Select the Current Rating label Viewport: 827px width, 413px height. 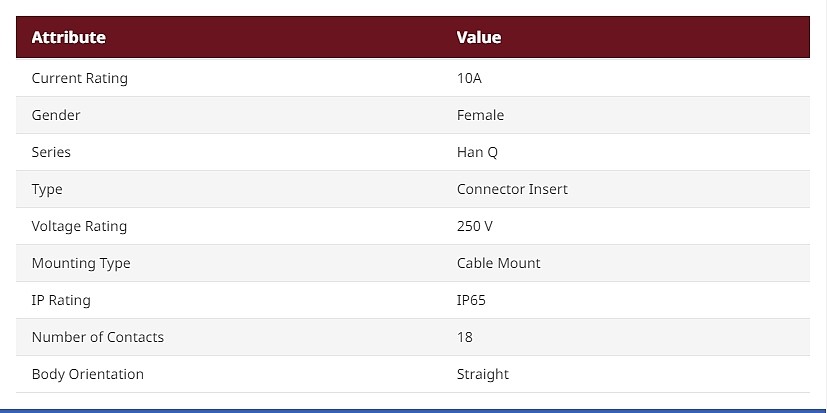point(80,79)
